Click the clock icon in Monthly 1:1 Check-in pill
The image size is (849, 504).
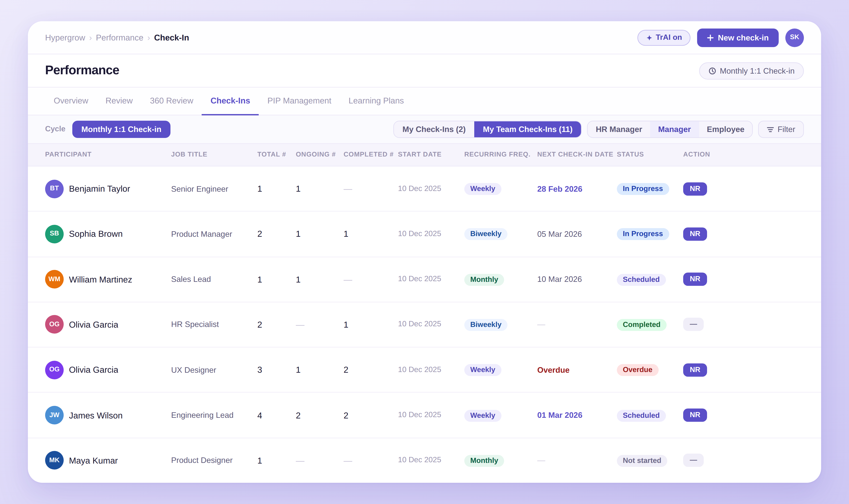(x=712, y=71)
